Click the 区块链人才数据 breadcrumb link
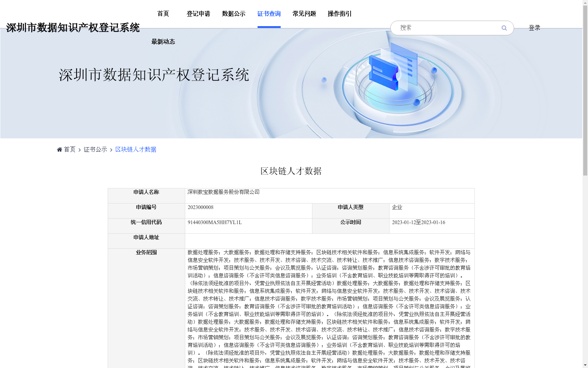 tap(136, 149)
